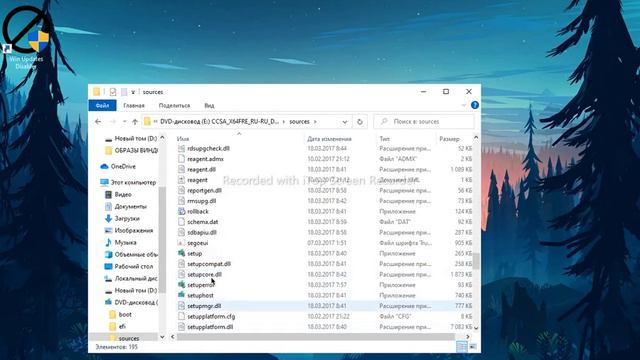Image resolution: width=640 pixels, height=360 pixels.
Task: Select reportgen.dll file
Action: (204, 191)
